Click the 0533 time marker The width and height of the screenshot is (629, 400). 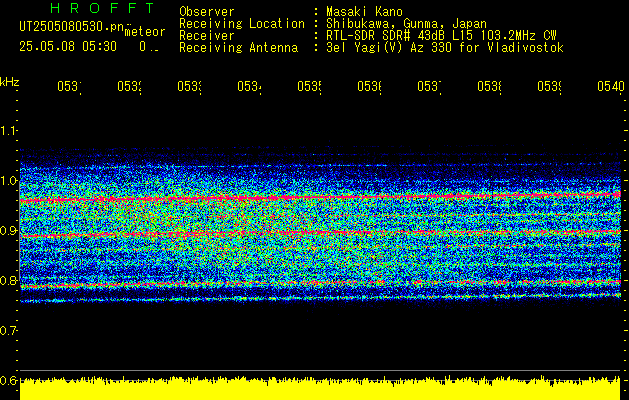(189, 87)
